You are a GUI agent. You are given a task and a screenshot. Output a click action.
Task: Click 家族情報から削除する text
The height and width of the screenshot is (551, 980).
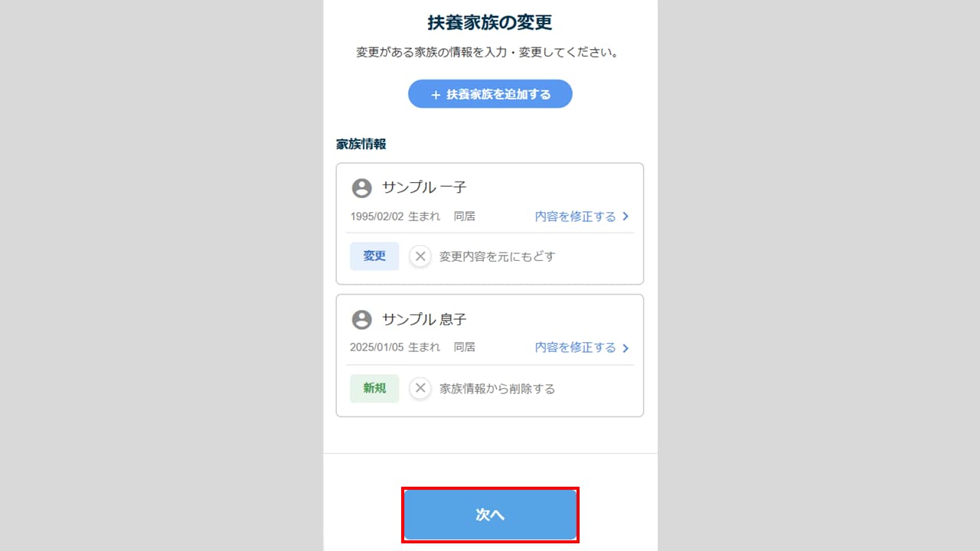pos(498,389)
